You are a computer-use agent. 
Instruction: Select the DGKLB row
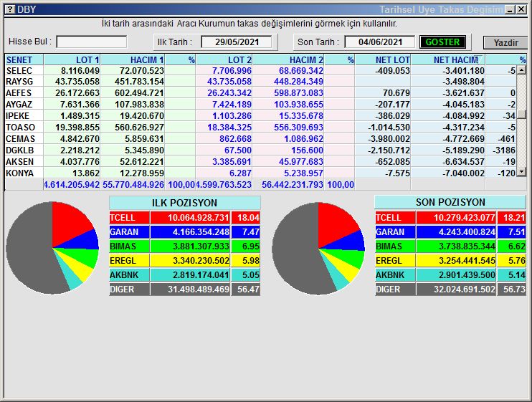click(260, 150)
